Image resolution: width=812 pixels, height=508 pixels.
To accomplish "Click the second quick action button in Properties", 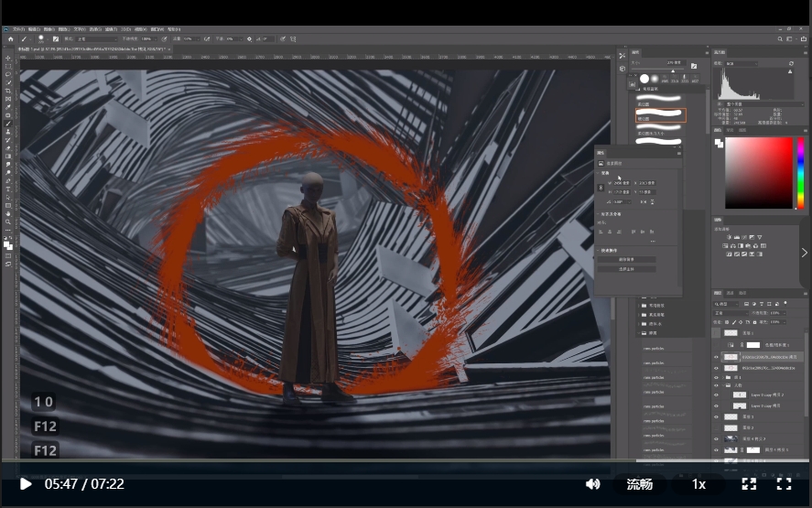I will tap(626, 269).
